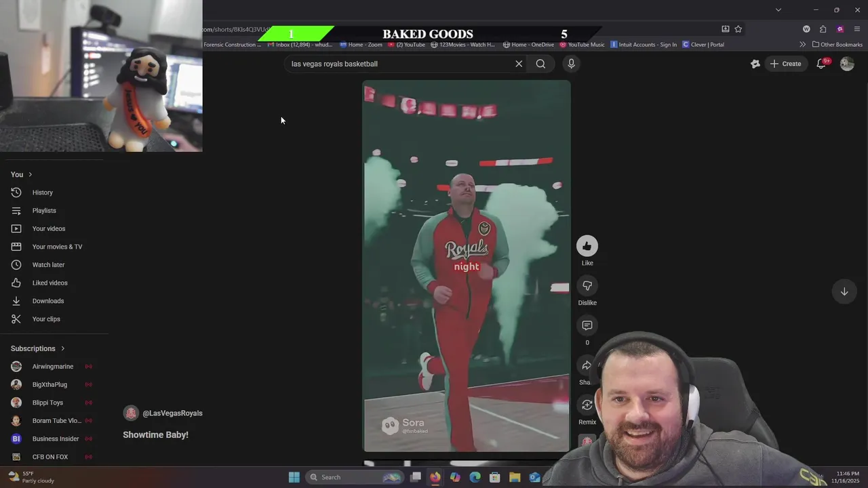
Task: Click the magnifier search button
Action: coord(540,64)
